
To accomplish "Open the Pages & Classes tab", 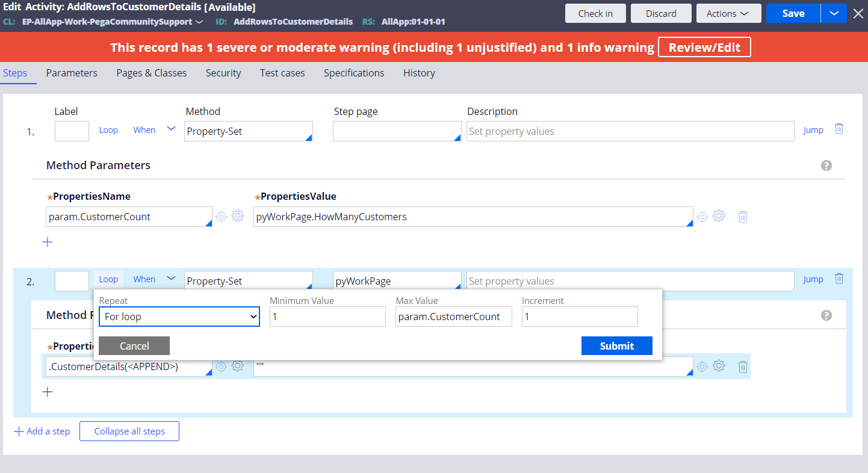I will [x=152, y=73].
